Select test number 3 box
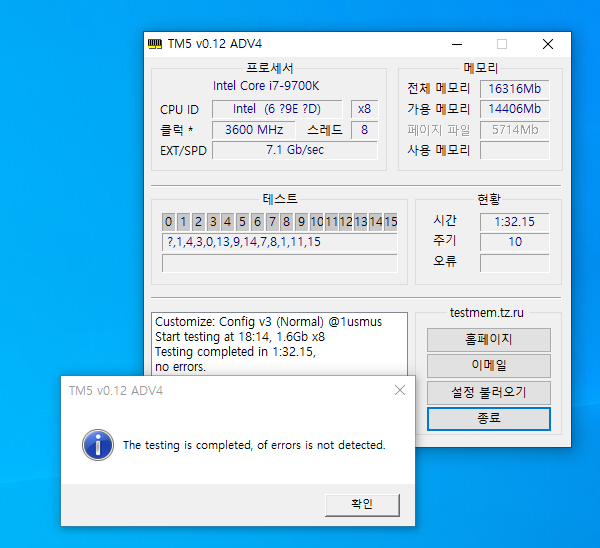This screenshot has height=548, width=600. tap(213, 222)
